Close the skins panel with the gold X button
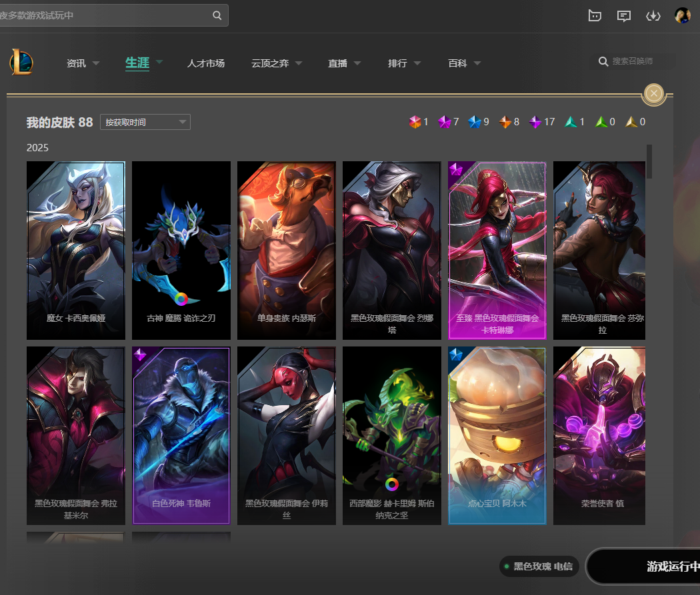 (x=654, y=94)
